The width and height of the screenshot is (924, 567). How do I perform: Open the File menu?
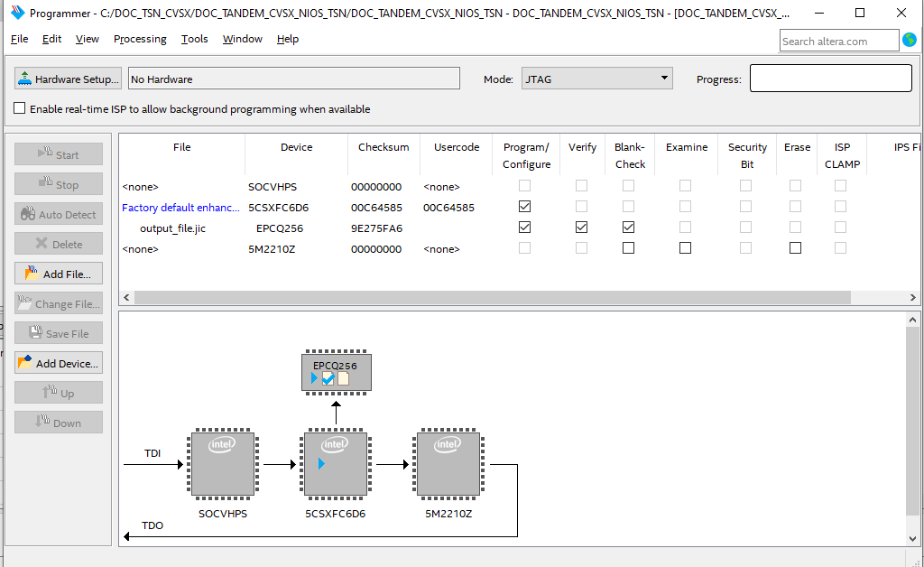(20, 39)
